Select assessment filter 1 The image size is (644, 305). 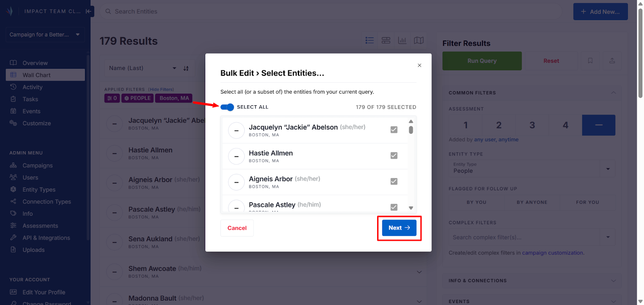(466, 125)
